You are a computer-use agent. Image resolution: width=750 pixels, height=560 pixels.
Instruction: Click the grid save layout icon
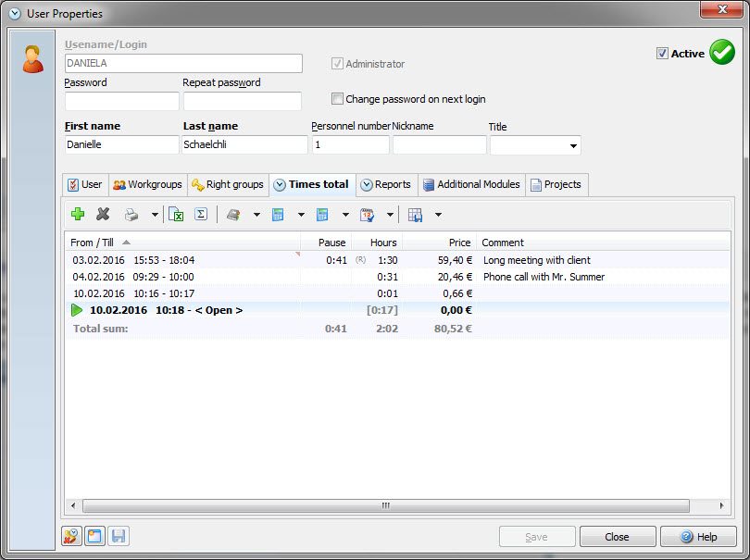pyautogui.click(x=415, y=215)
